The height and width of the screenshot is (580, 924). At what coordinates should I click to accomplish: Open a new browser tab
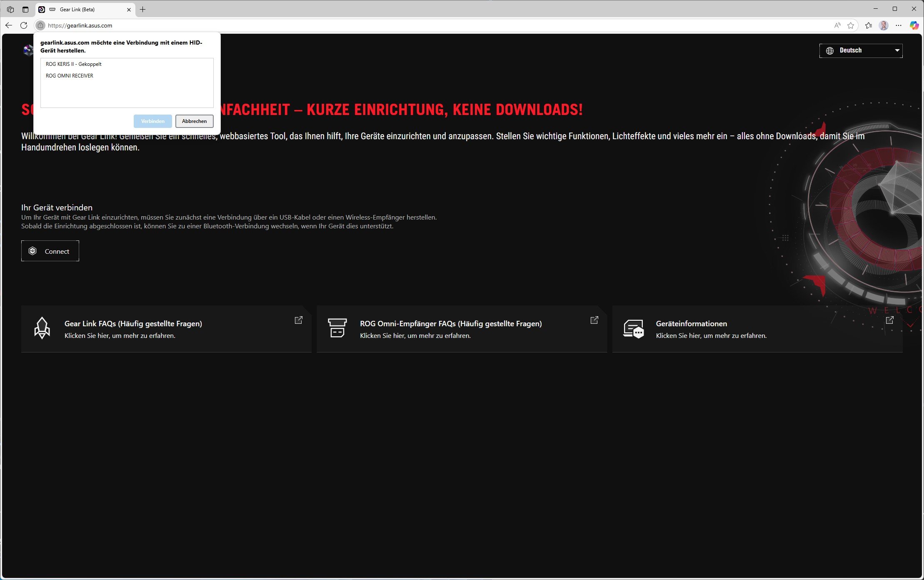point(143,9)
